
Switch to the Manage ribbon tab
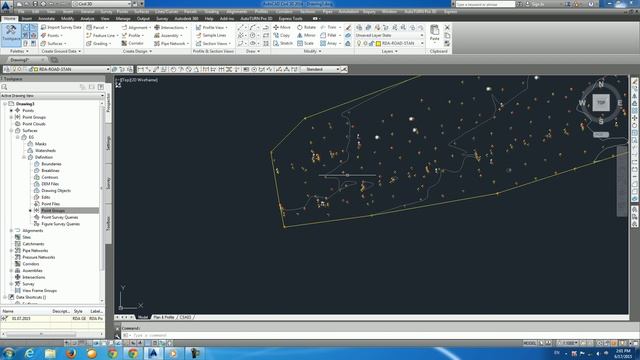tap(122, 18)
